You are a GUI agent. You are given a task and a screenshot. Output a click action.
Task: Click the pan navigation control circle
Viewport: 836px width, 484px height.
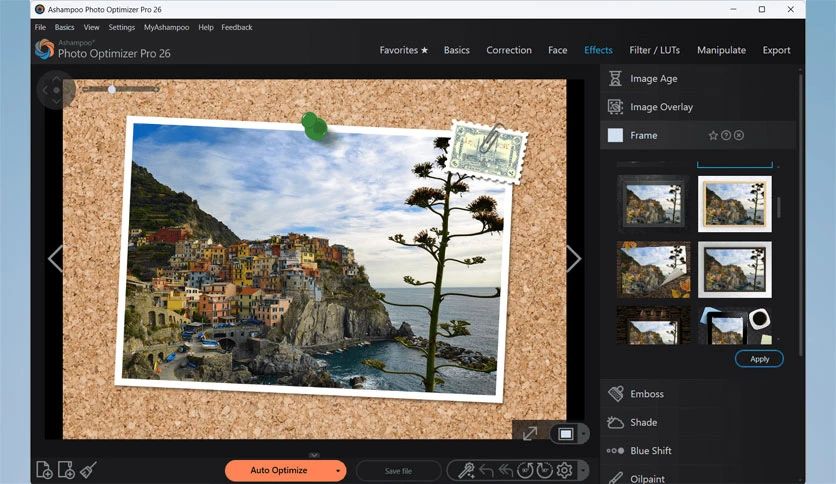[56, 90]
